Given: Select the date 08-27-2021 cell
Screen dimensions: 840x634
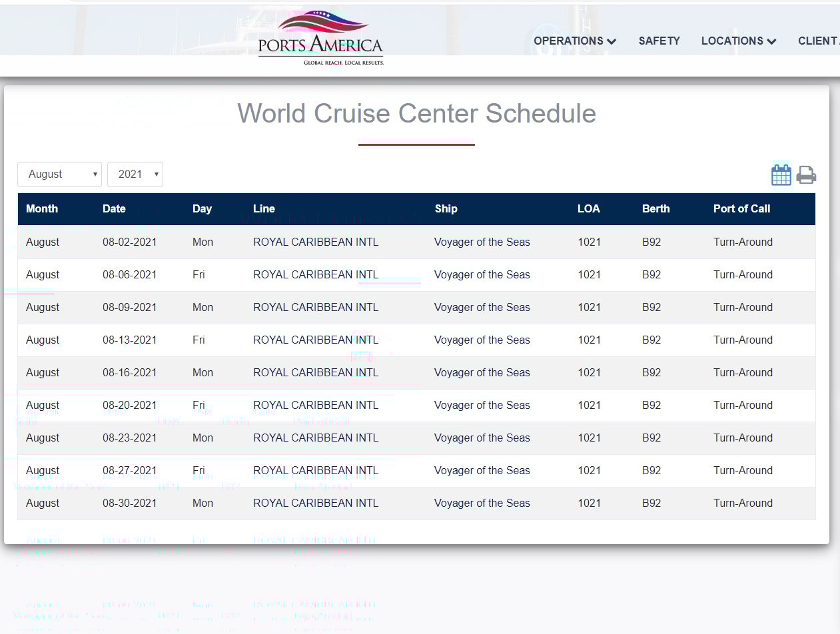Looking at the screenshot, I should click(x=130, y=470).
